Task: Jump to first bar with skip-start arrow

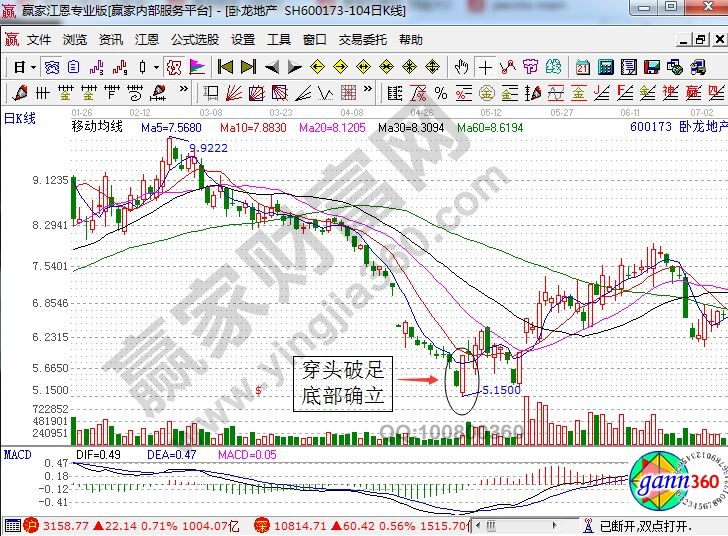Action: pyautogui.click(x=225, y=67)
